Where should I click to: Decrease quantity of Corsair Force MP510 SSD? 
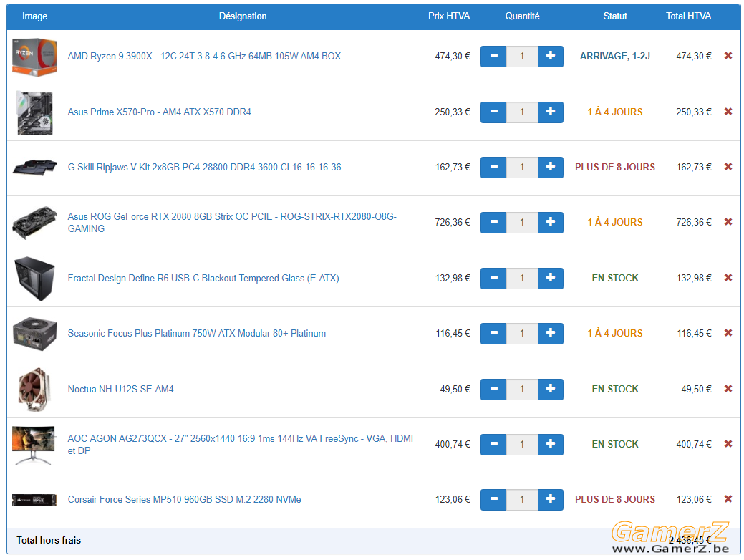(x=493, y=499)
